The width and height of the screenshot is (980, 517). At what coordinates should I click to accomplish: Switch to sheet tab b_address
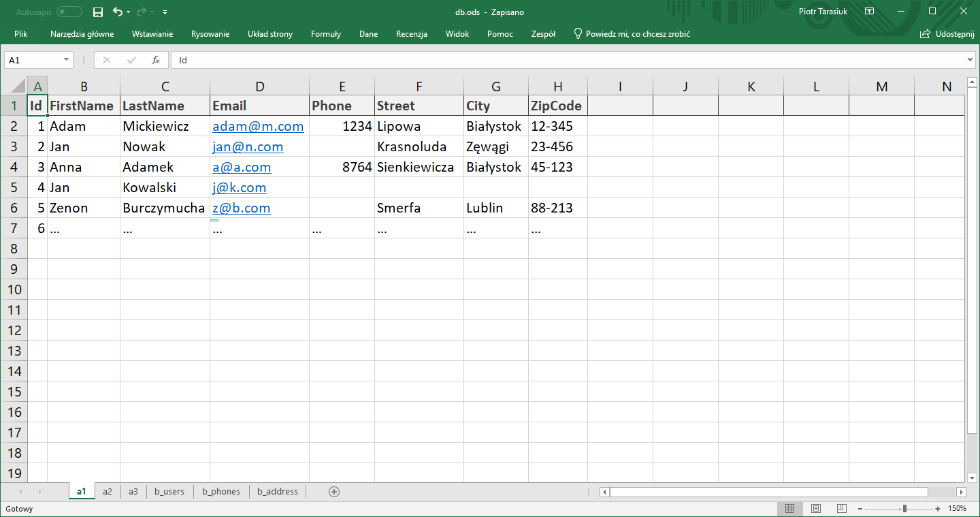tap(278, 491)
